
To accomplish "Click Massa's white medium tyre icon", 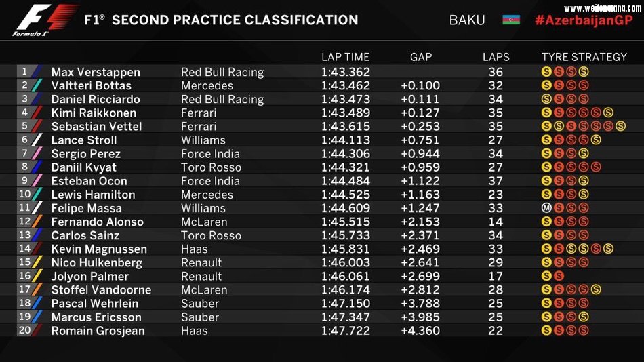I will coord(546,208).
